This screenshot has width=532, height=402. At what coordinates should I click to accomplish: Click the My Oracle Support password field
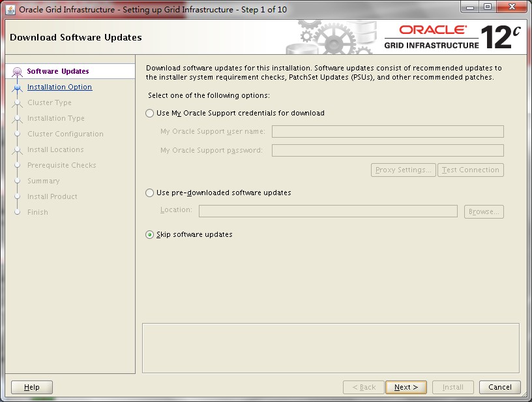(387, 150)
